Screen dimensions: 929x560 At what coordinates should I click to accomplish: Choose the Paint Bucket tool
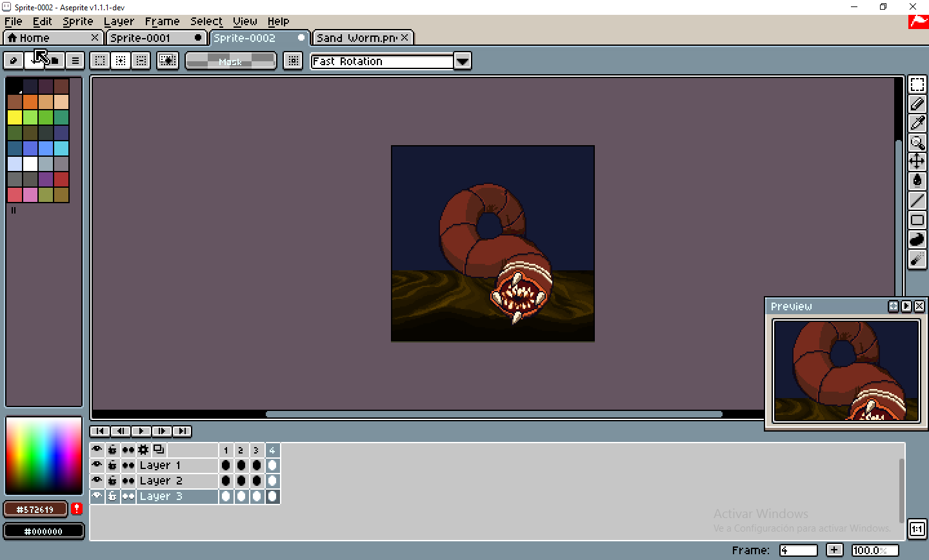click(917, 181)
